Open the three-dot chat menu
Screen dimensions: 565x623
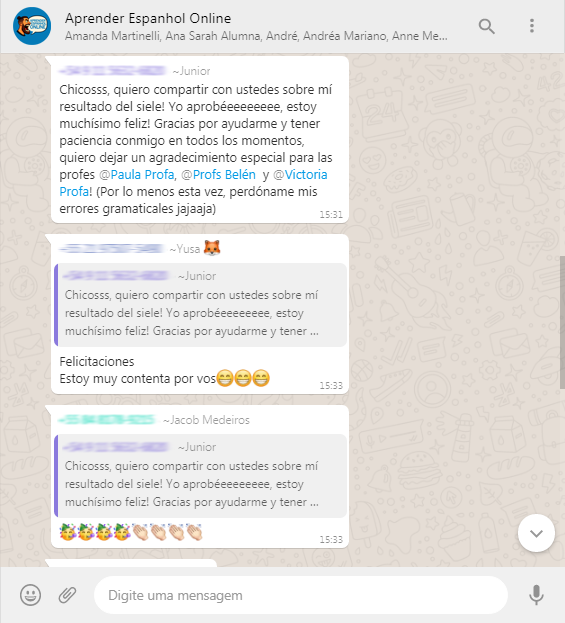pyautogui.click(x=532, y=26)
